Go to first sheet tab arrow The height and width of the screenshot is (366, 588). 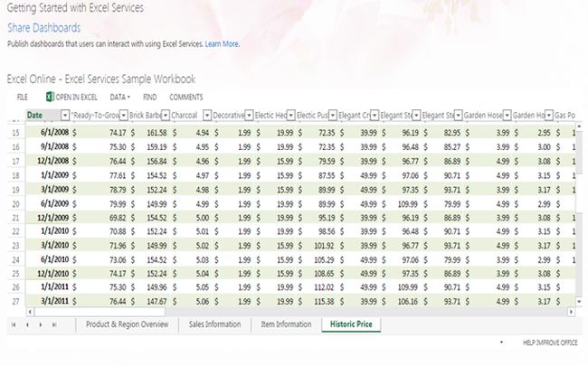[x=14, y=324]
